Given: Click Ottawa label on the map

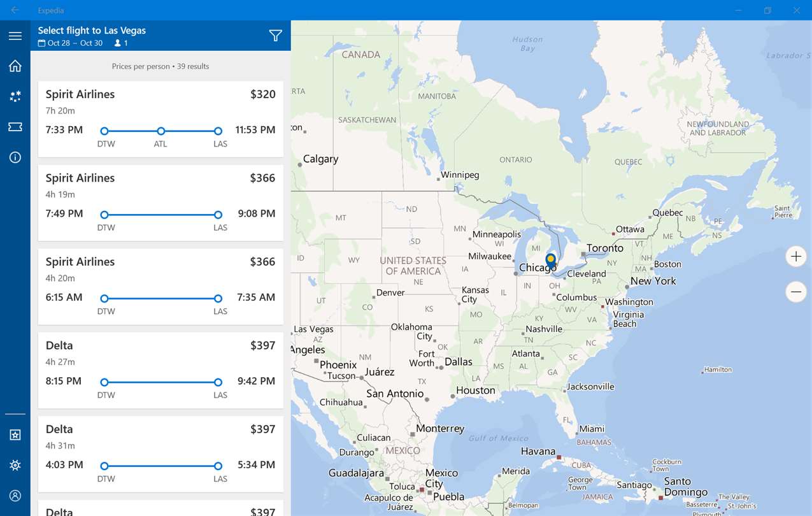Looking at the screenshot, I should [630, 229].
